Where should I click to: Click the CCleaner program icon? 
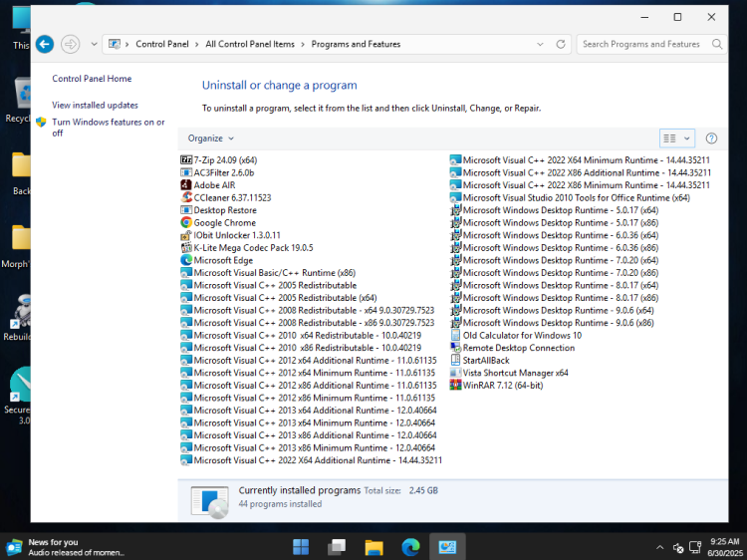point(186,197)
